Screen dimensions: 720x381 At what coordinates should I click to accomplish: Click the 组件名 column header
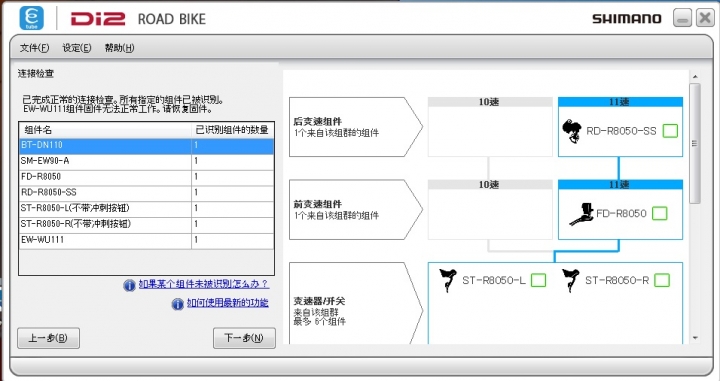(105, 130)
